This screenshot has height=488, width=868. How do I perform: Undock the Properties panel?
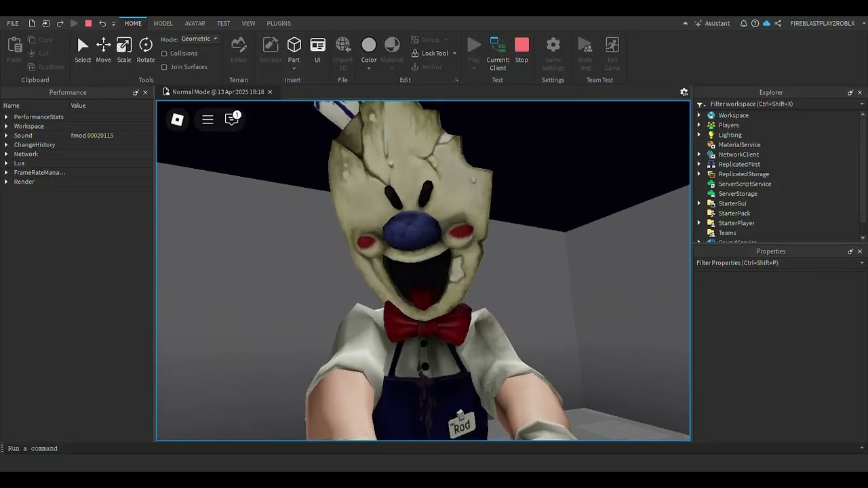click(x=850, y=251)
